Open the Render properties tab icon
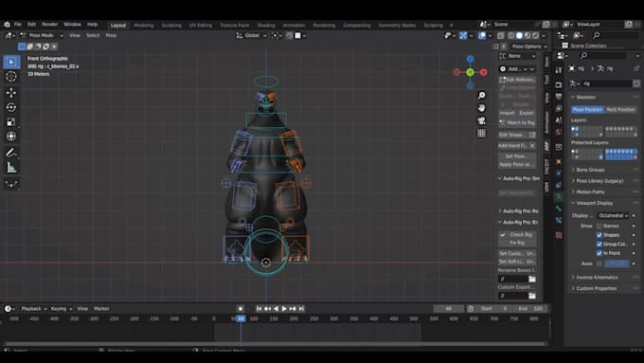Screen dimensions: 644x363 [559, 84]
